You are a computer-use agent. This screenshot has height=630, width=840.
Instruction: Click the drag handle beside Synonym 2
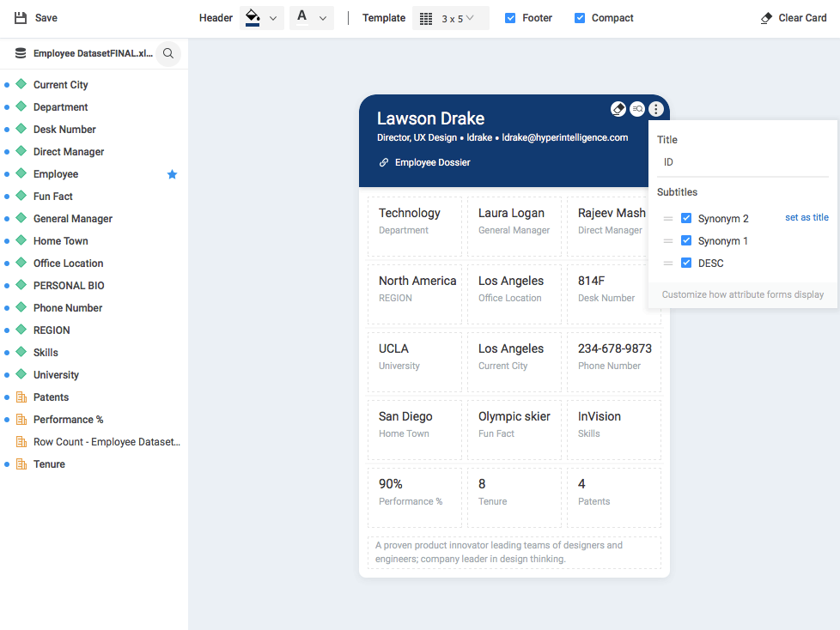pyautogui.click(x=668, y=219)
